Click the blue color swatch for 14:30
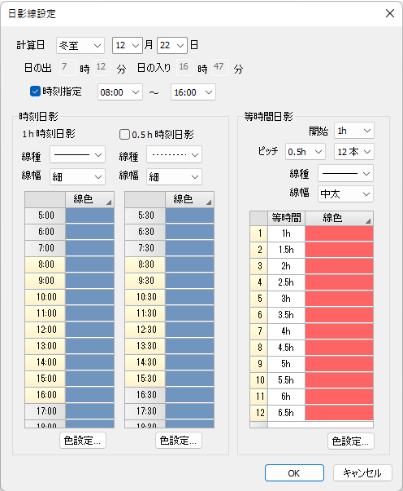The image size is (403, 491). coord(190,362)
